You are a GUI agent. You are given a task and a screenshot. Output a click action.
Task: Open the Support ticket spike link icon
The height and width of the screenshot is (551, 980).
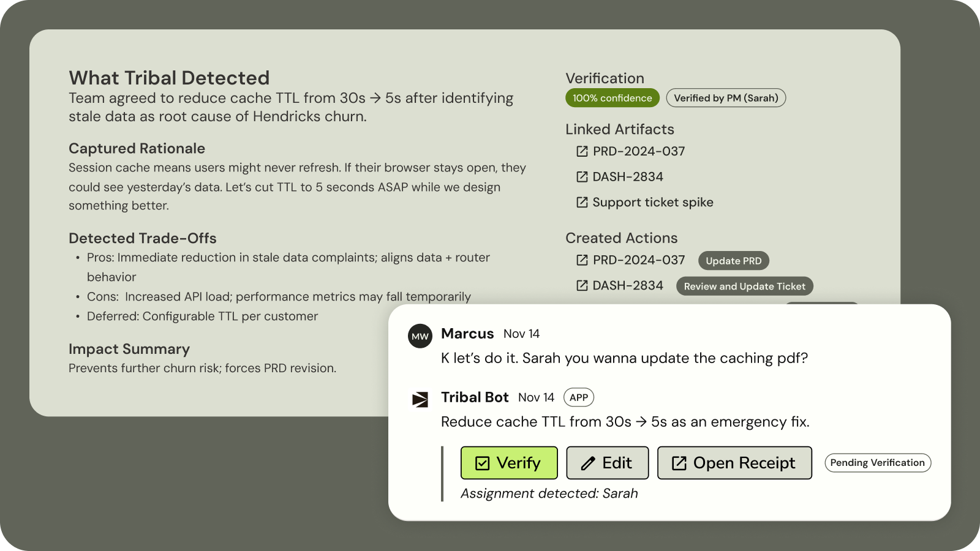pos(582,202)
